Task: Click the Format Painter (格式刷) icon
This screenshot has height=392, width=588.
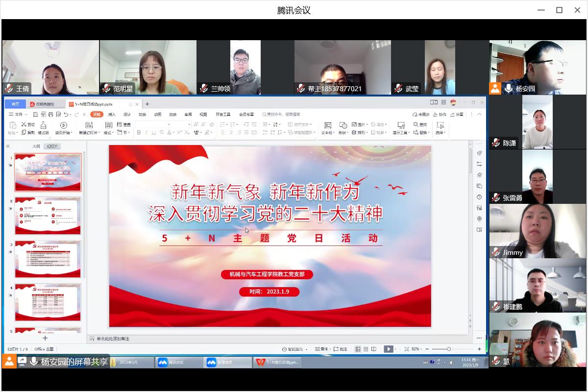Action: click(43, 125)
